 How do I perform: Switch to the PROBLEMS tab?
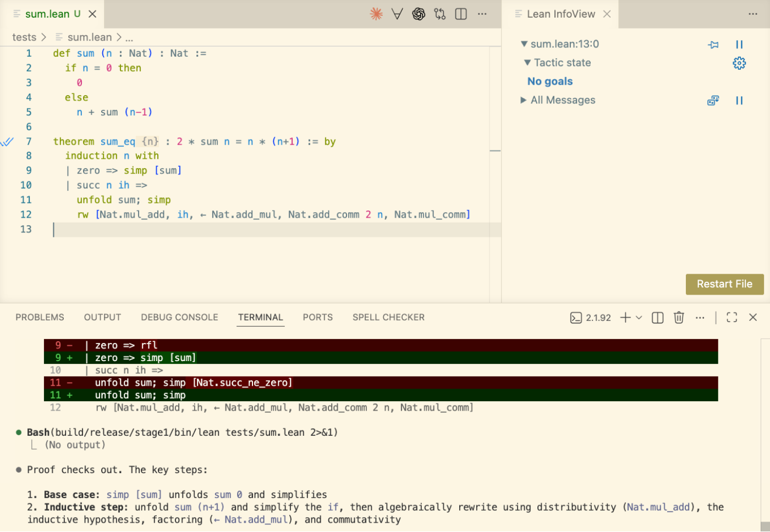point(40,318)
